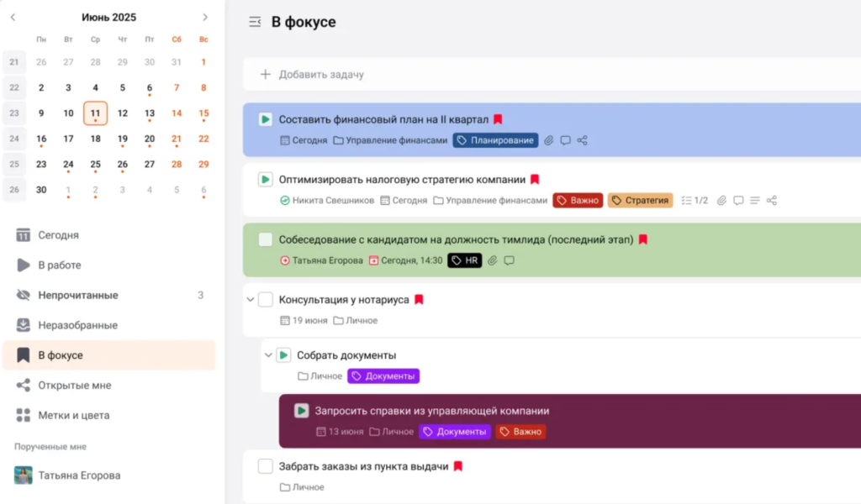
Task: Open Метки и цвета section in sidebar
Action: click(x=109, y=415)
